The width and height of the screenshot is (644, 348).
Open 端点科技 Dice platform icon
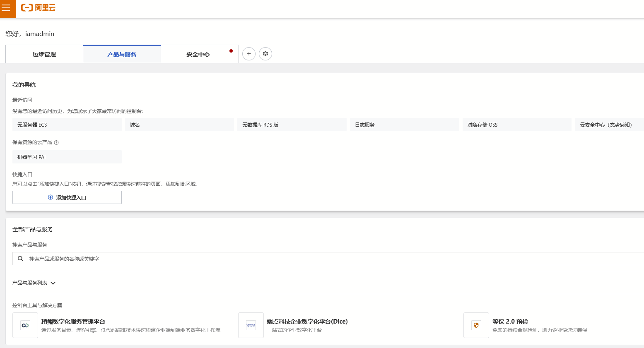[251, 325]
